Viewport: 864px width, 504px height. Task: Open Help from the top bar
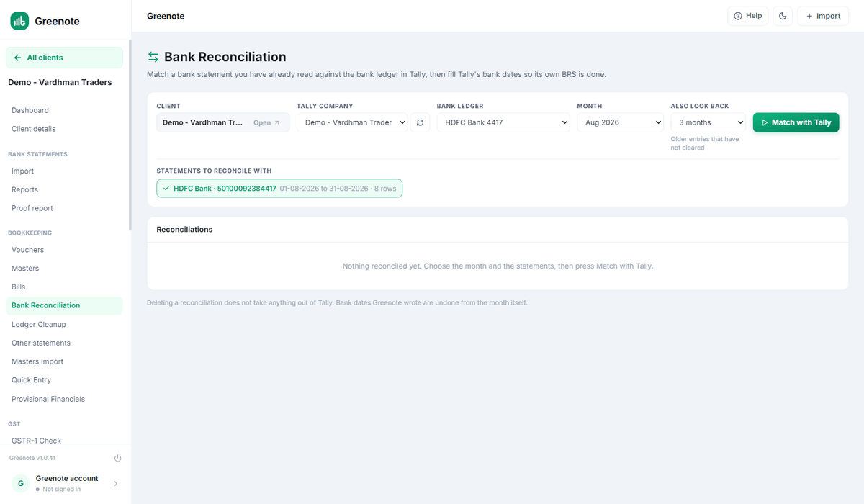(747, 16)
